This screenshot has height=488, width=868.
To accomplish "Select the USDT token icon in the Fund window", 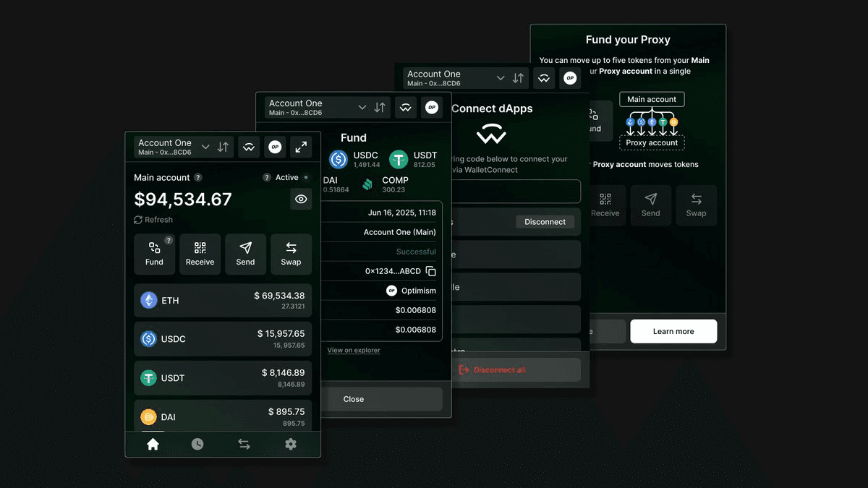I will pyautogui.click(x=399, y=159).
